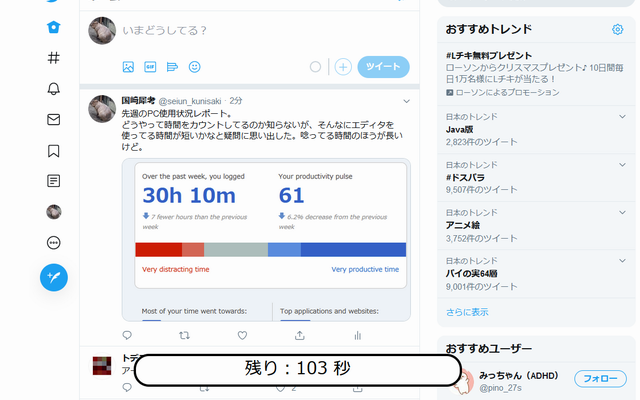640x400 pixels.
Task: Click the pixelated avatar of the second tweet
Action: point(102,366)
